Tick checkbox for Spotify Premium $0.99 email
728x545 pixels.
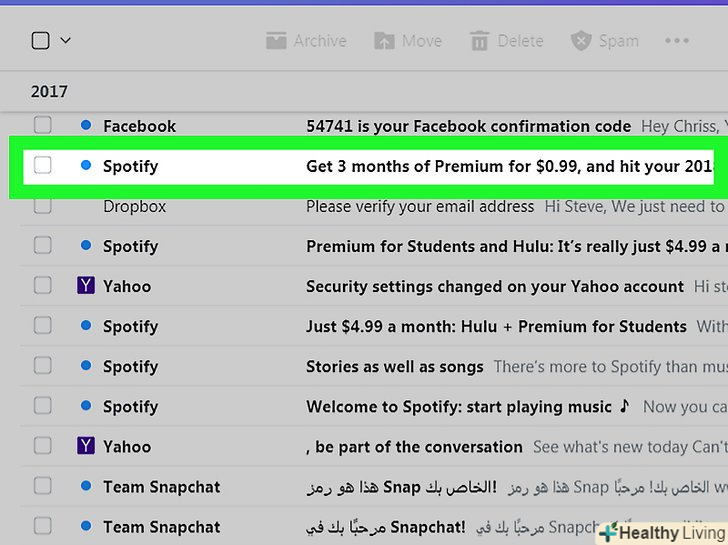tap(42, 165)
